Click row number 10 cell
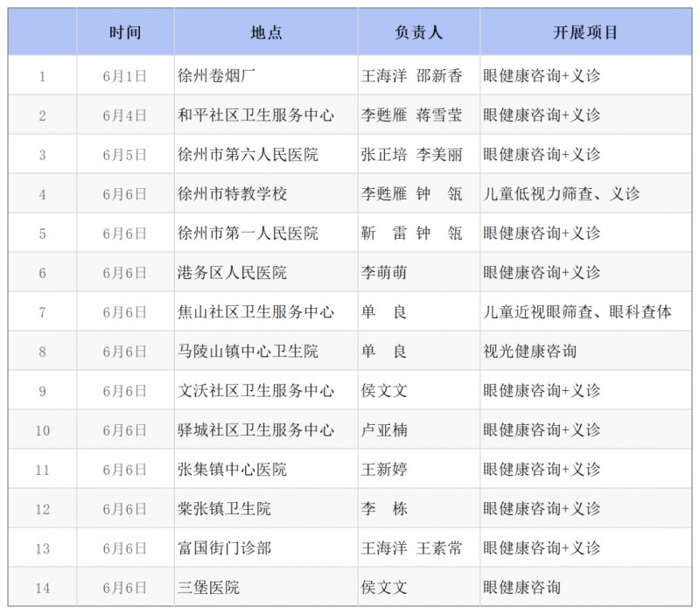The width and height of the screenshot is (700, 614). pyautogui.click(x=42, y=430)
